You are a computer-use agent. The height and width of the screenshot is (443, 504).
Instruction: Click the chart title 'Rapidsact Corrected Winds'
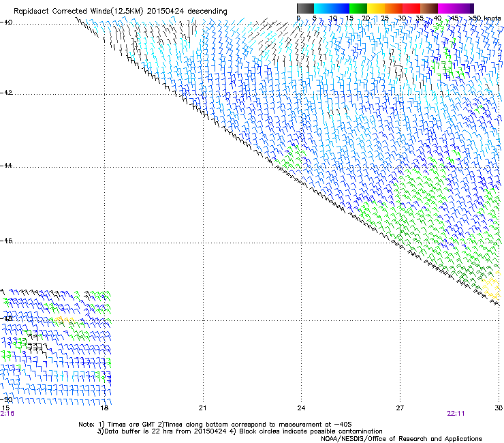61,12
